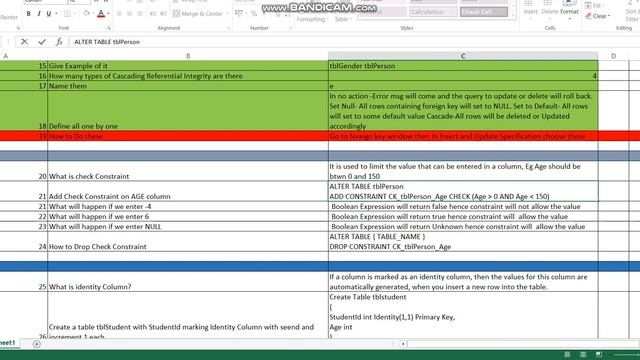This screenshot has height=360, width=640.
Task: Click cell 'How to Drop Check Constraint'
Action: point(188,241)
